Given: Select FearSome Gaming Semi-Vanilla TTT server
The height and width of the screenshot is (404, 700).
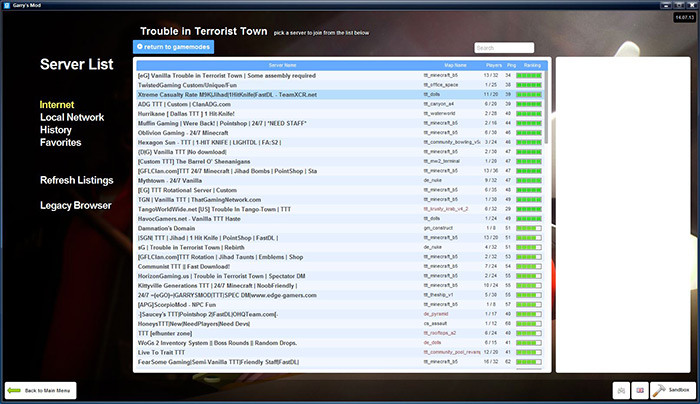Looking at the screenshot, I should click(340, 362).
